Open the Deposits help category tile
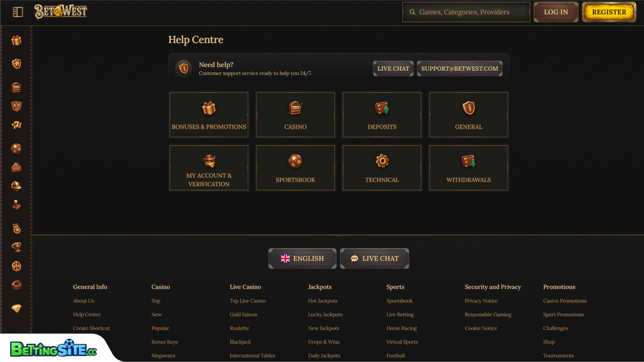This screenshot has width=644, height=362. [382, 115]
